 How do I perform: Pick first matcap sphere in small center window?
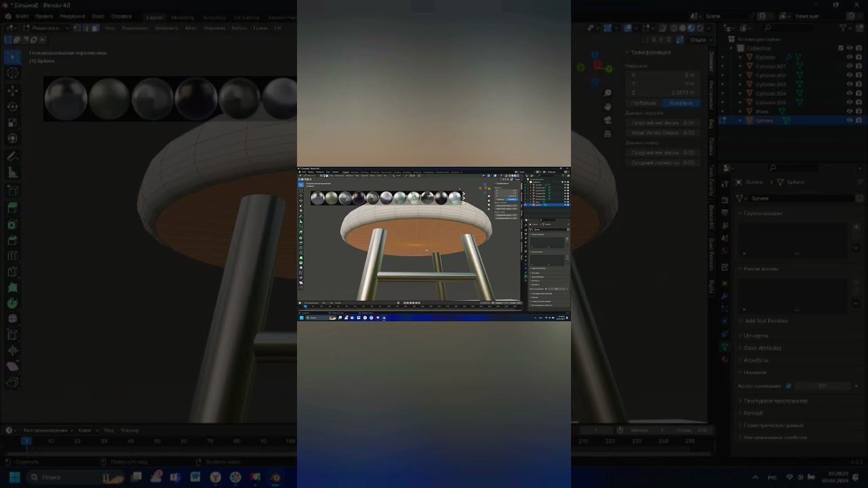[317, 198]
